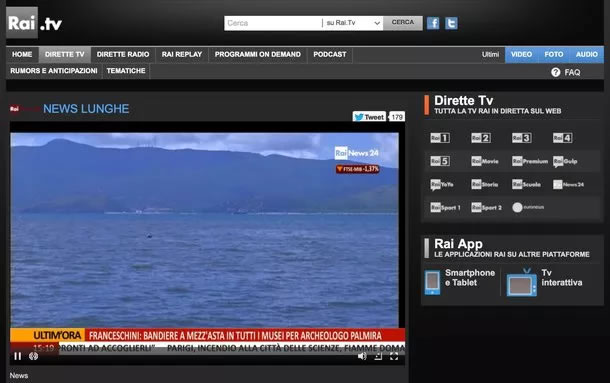The image size is (610, 383).
Task: Click the Cerca search input field
Action: [273, 23]
